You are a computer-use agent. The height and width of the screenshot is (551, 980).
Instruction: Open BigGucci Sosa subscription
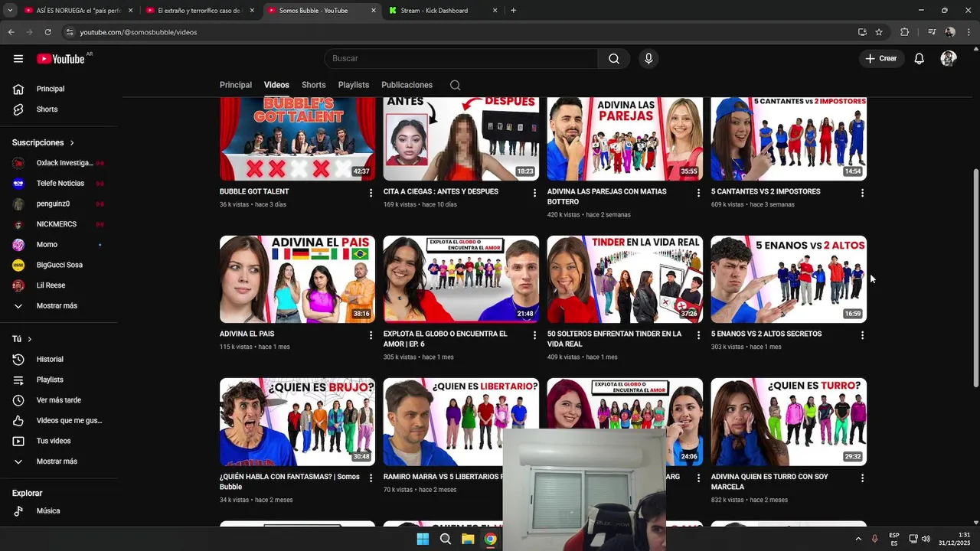61,265
